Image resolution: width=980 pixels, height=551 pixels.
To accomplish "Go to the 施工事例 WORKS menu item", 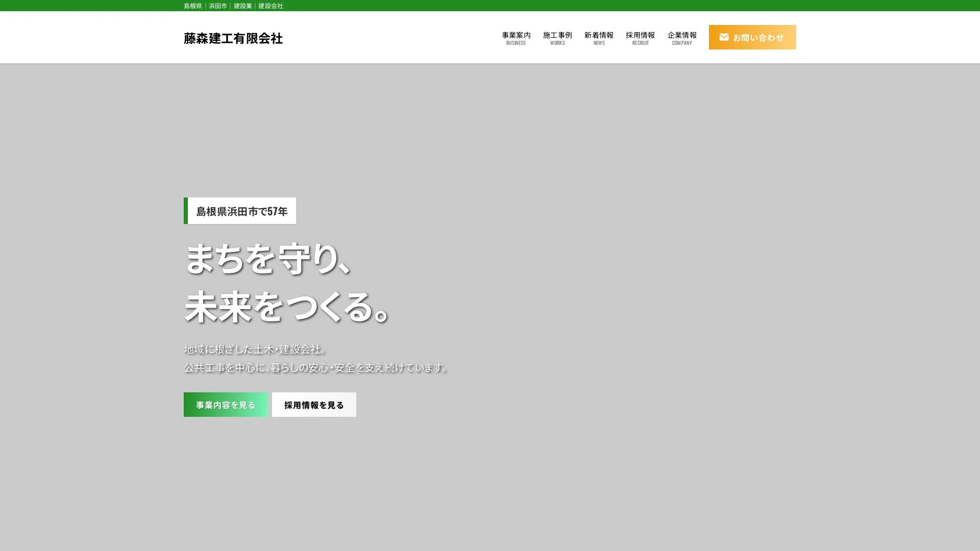I will point(557,38).
